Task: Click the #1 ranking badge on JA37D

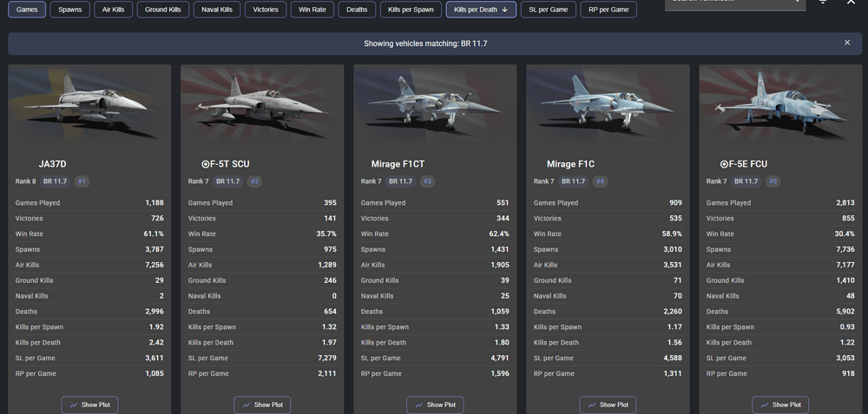Action: 82,181
